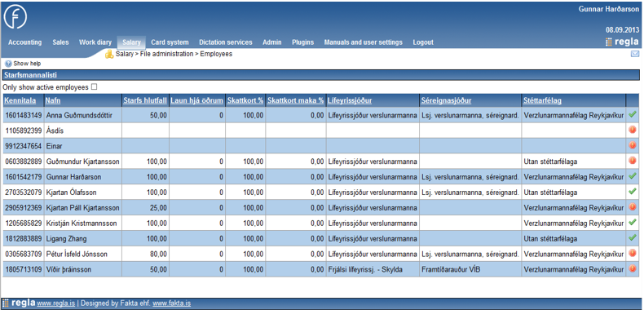The height and width of the screenshot is (310, 644).
Task: Select Gunnar Harðarson in employee table
Action: pyautogui.click(x=73, y=177)
